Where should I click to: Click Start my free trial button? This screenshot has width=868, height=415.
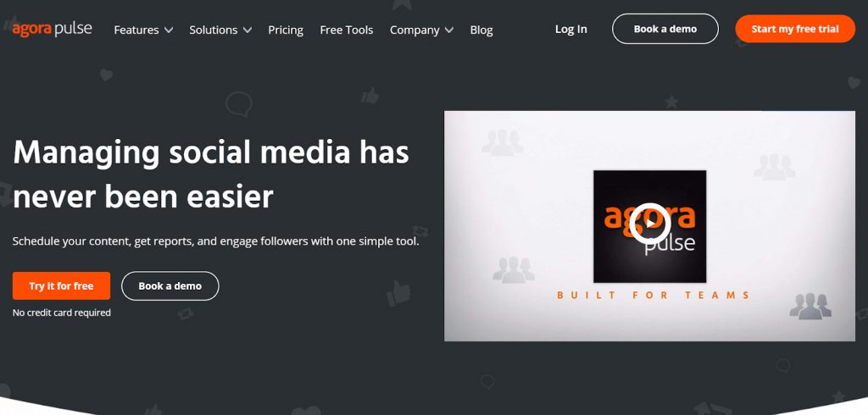795,29
